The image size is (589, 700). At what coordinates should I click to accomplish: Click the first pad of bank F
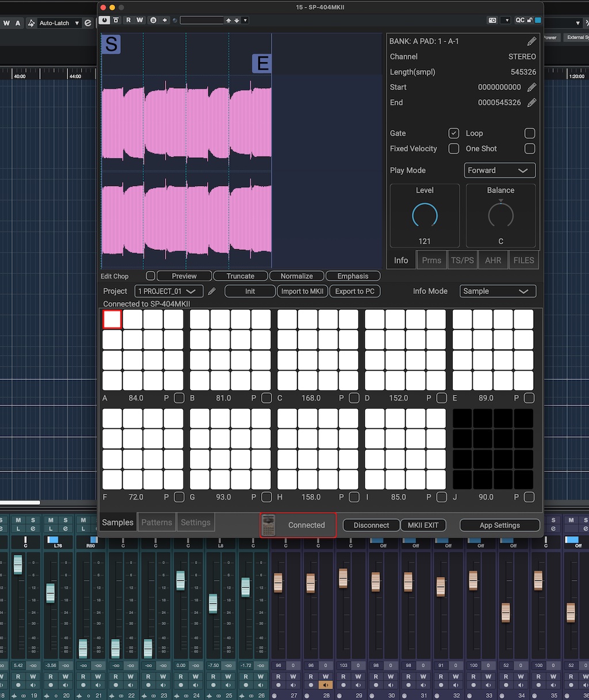(x=112, y=419)
